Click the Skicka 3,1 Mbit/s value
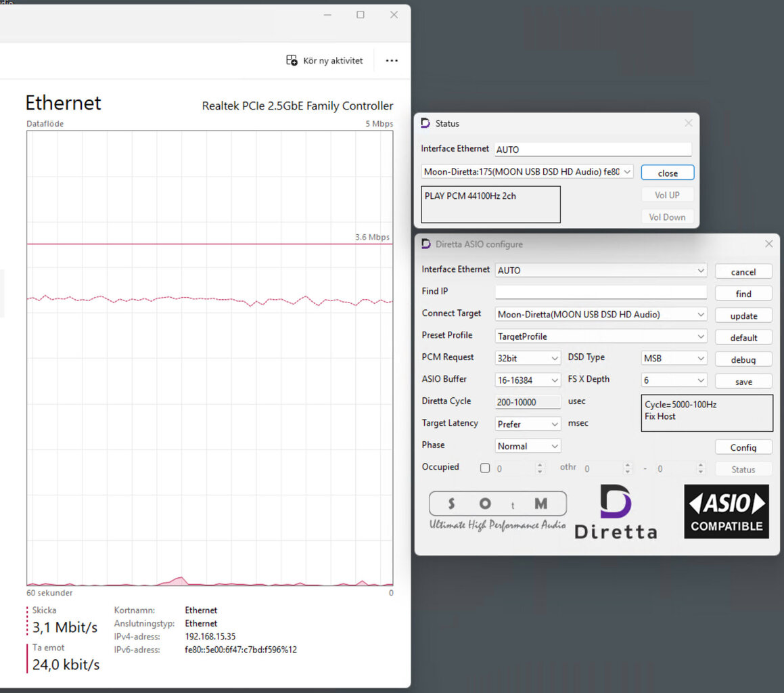 (64, 627)
